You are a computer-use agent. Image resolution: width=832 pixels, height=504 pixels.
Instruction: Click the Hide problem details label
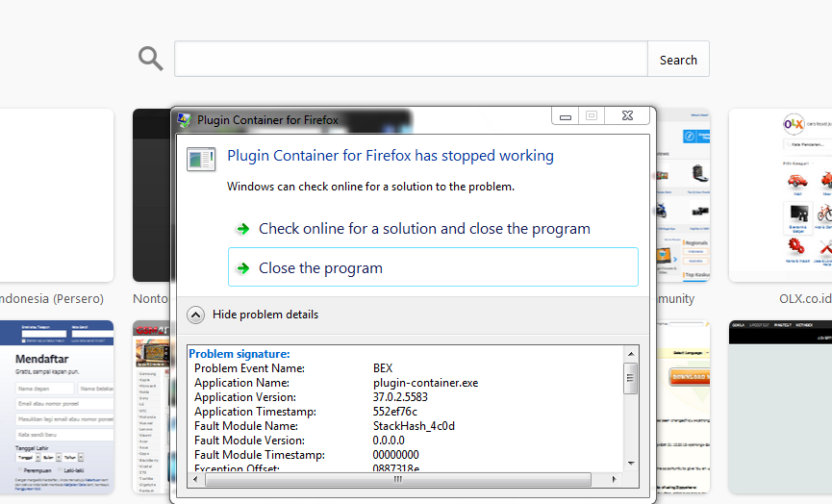(x=265, y=315)
